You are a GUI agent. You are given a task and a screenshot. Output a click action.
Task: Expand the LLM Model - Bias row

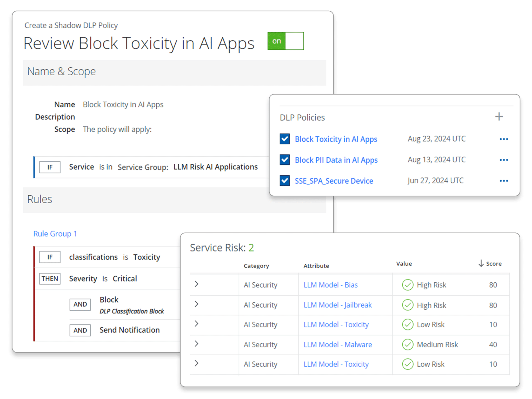click(197, 284)
